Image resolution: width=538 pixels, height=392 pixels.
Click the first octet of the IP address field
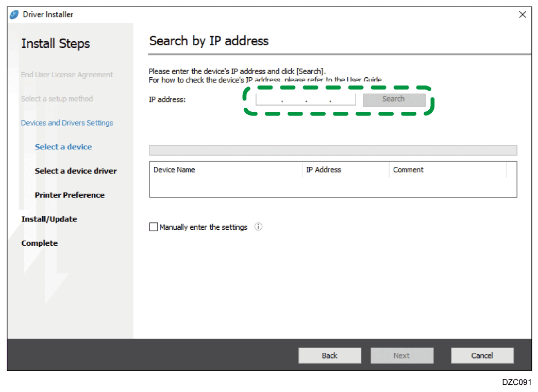(269, 99)
